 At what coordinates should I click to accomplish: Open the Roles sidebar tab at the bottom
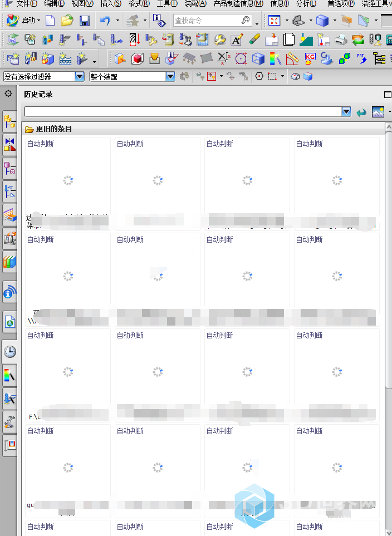click(x=9, y=445)
